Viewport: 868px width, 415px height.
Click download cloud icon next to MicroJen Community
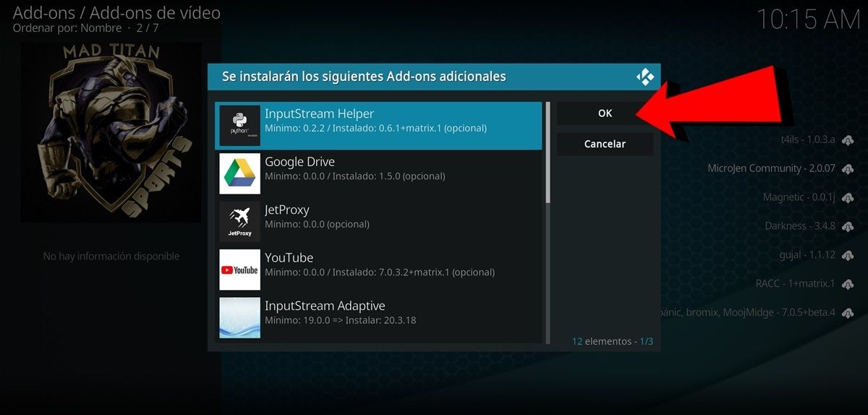point(848,168)
